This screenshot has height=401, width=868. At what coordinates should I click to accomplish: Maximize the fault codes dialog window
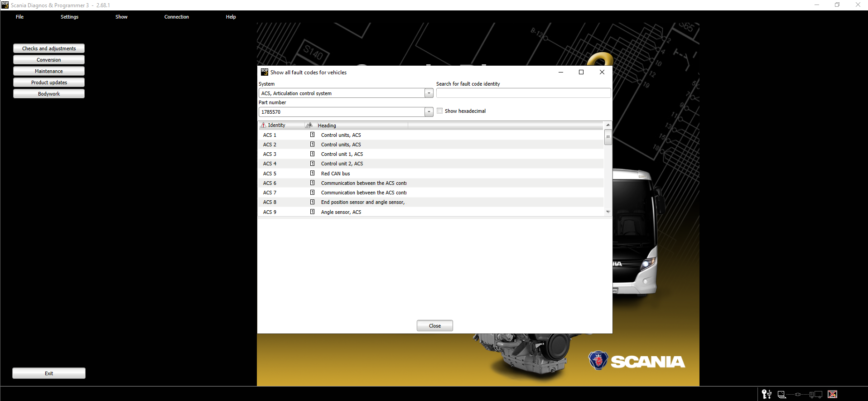581,72
